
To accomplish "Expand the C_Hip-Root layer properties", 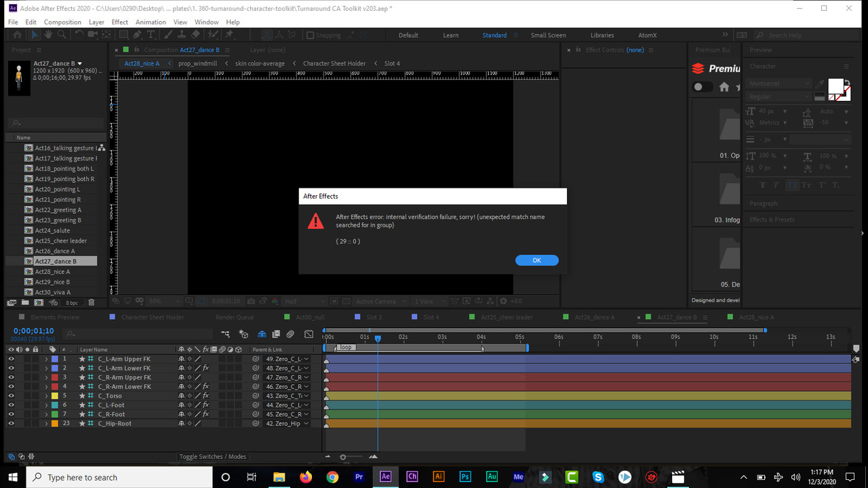I will pyautogui.click(x=46, y=424).
